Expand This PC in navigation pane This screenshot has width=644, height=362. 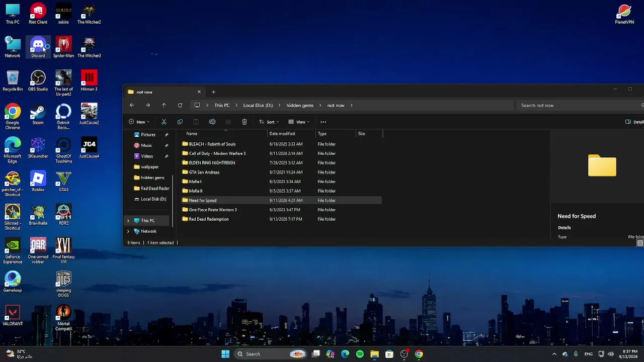pos(128,221)
